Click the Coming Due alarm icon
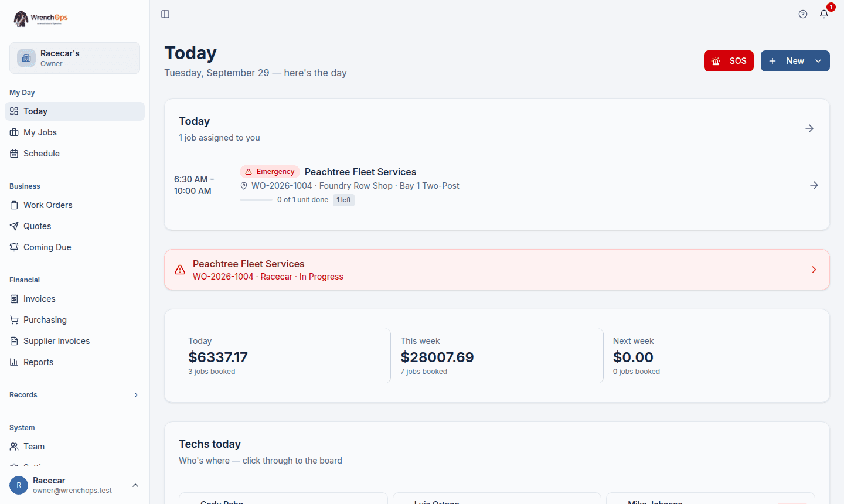Image resolution: width=844 pixels, height=504 pixels. (14, 247)
